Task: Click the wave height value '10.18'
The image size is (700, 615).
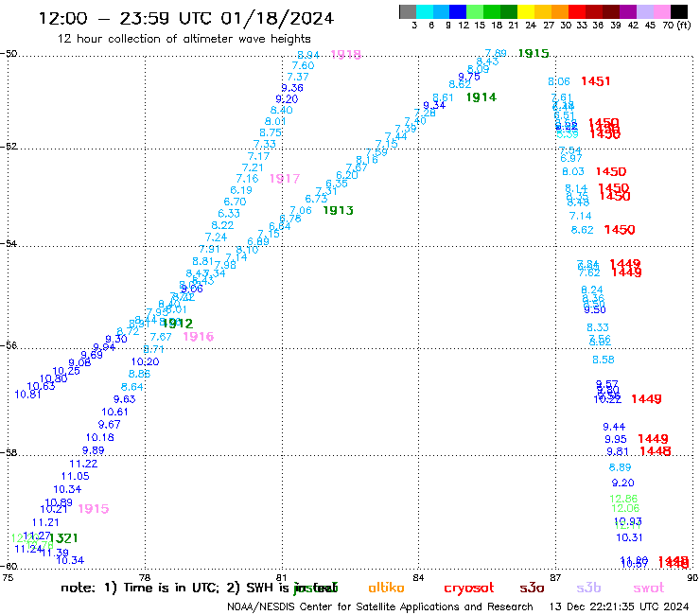Action: click(100, 438)
